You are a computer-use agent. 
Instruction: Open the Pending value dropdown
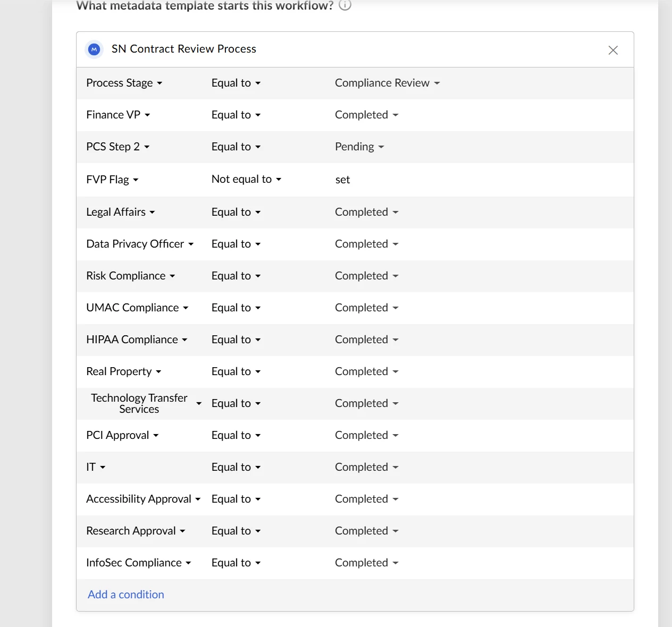(x=359, y=147)
